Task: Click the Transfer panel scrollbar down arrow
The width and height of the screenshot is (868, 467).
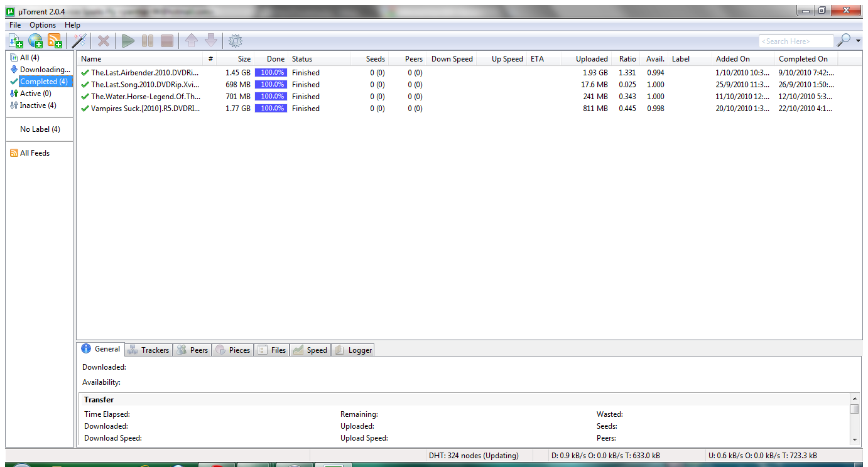Action: (x=854, y=439)
